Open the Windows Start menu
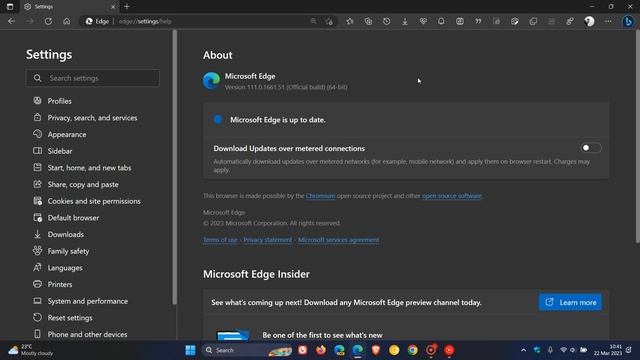 tap(190, 350)
